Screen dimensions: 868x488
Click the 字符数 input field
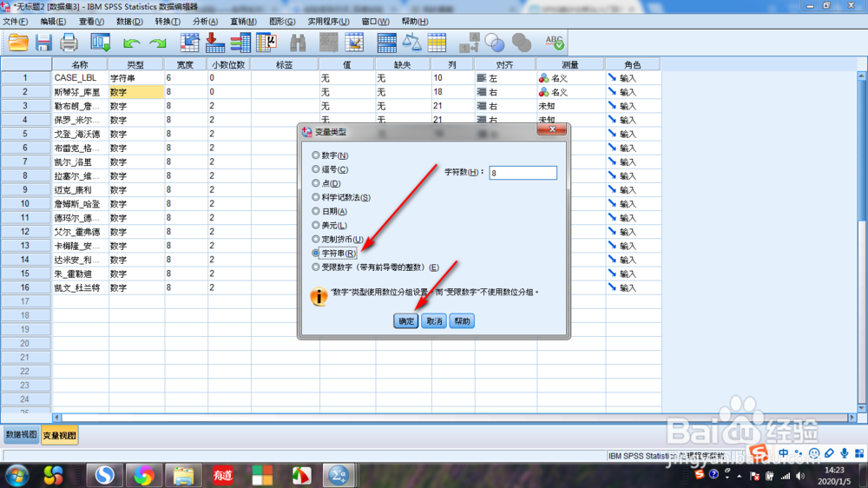tap(523, 173)
